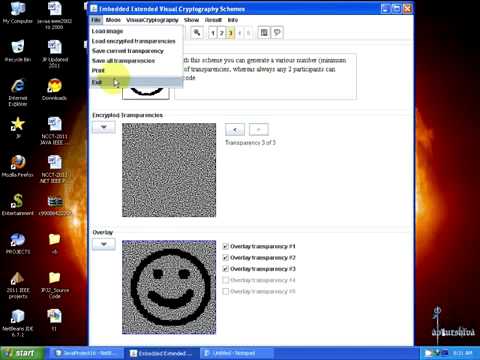Click the system tray clock

[463, 353]
